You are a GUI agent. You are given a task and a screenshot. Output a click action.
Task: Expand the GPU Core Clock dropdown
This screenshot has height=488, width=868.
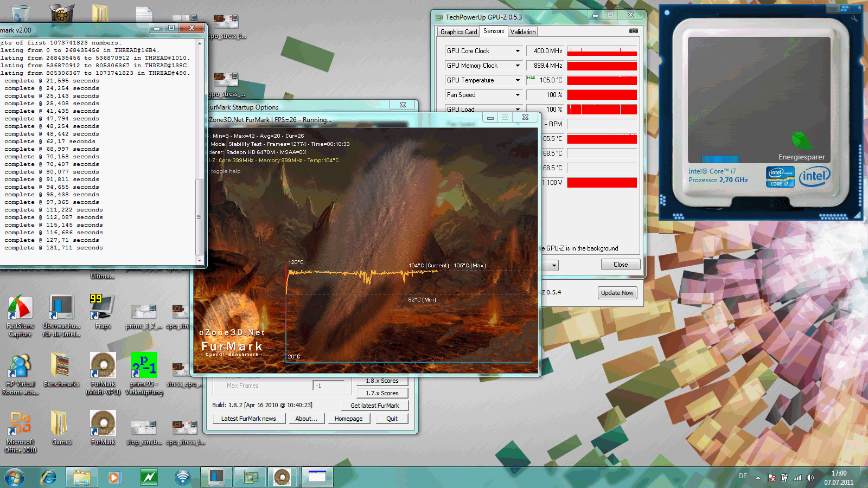(x=518, y=51)
